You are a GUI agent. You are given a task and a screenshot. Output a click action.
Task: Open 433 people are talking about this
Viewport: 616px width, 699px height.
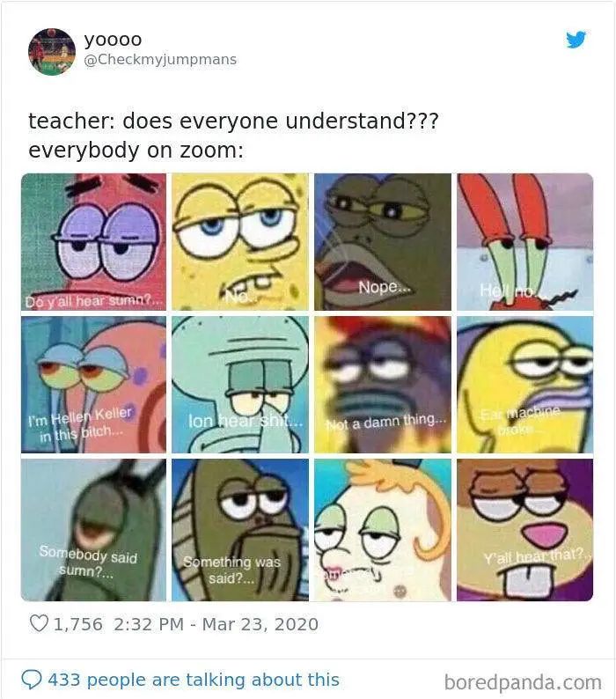[194, 680]
